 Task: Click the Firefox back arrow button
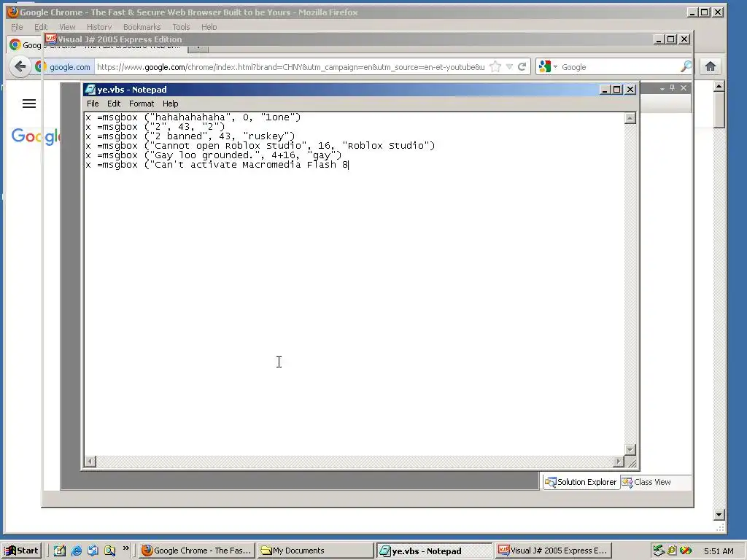pos(20,66)
